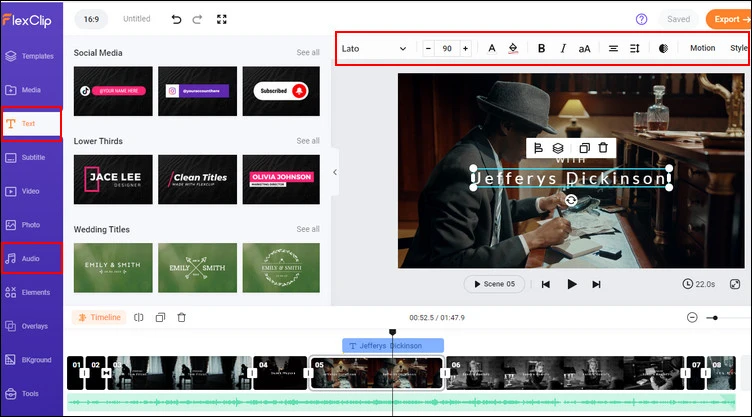Image resolution: width=752 pixels, height=417 pixels.
Task: Click the fullscreen preview icon in top bar
Action: tap(222, 19)
